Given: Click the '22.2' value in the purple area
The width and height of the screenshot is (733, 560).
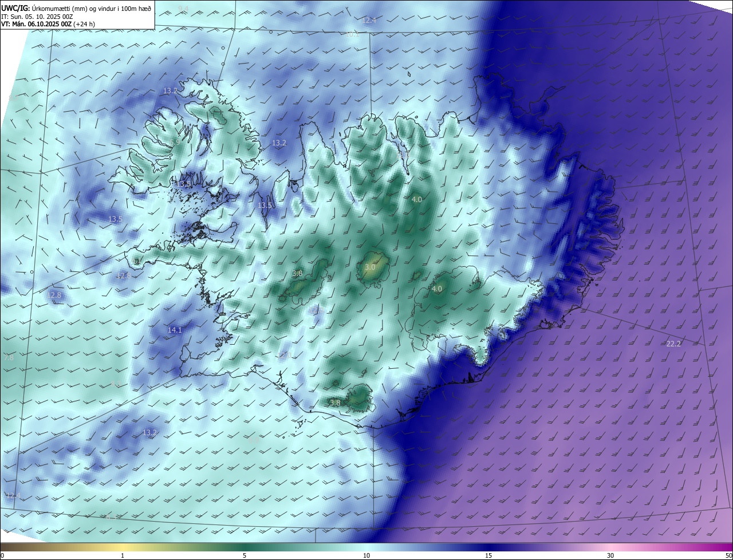Looking at the screenshot, I should [673, 344].
